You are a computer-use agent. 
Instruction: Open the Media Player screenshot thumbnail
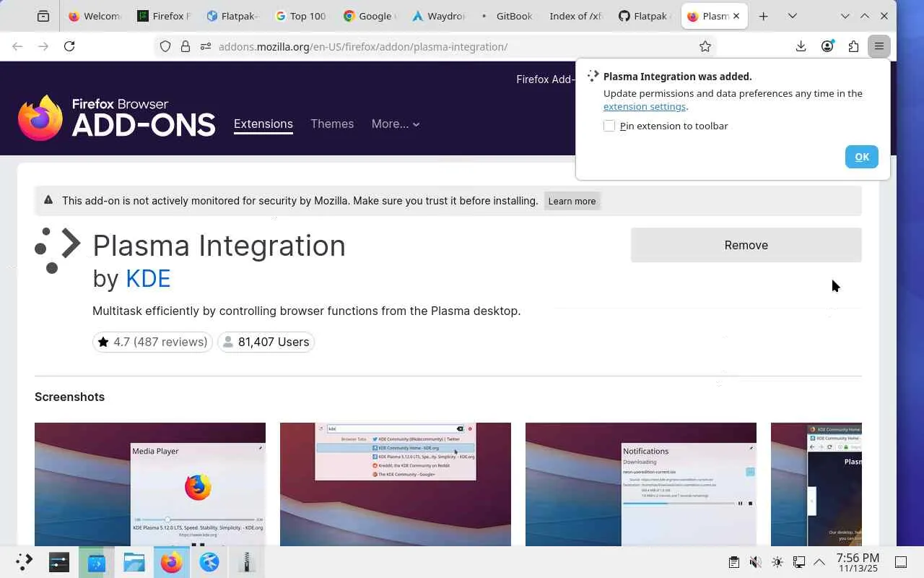click(150, 484)
